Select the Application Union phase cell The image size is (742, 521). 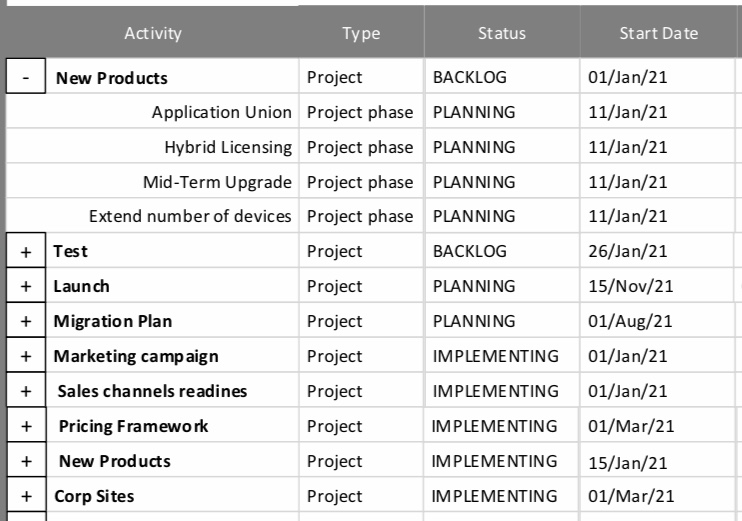(x=152, y=112)
